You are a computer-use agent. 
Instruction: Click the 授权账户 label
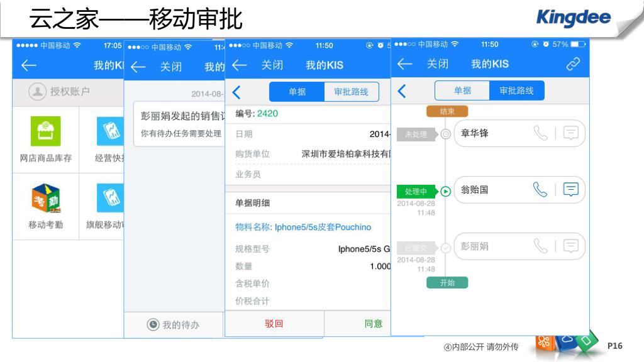70,91
